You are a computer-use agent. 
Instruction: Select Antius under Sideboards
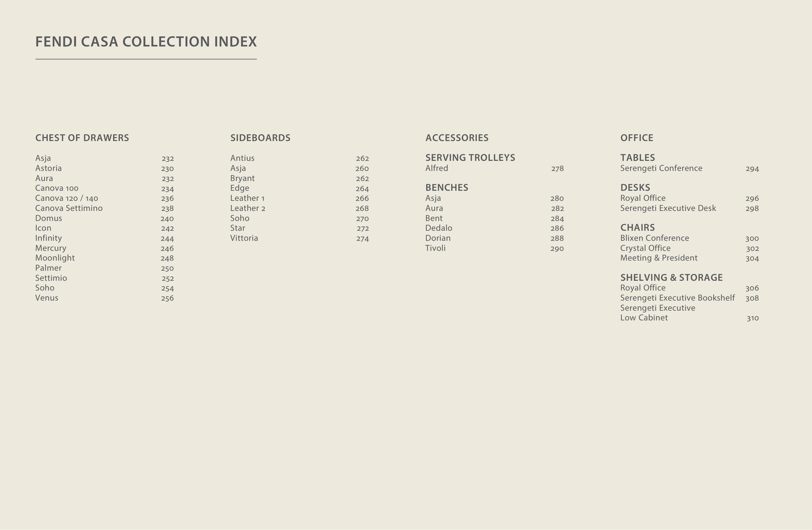click(242, 158)
